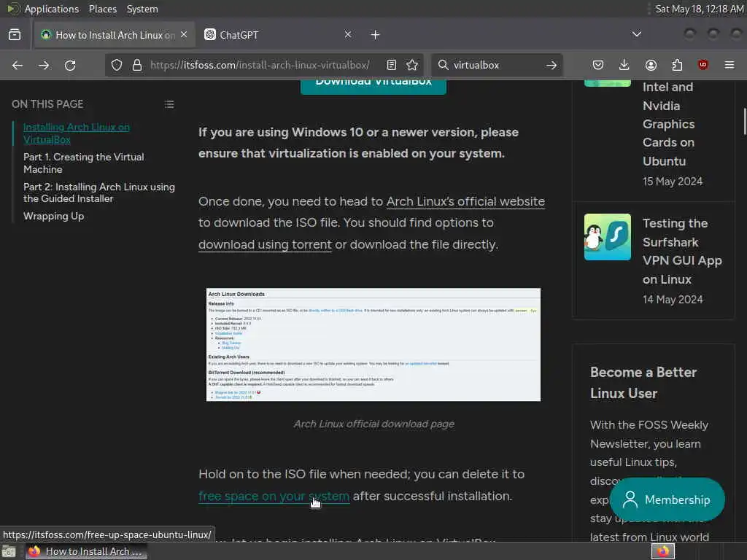Collapse the On This Page list icon
747x560 pixels.
(x=169, y=104)
